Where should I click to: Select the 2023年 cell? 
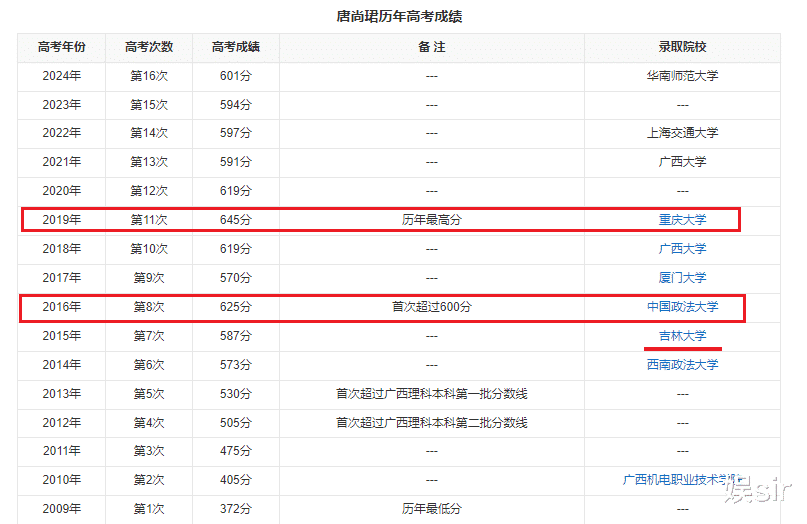(62, 104)
